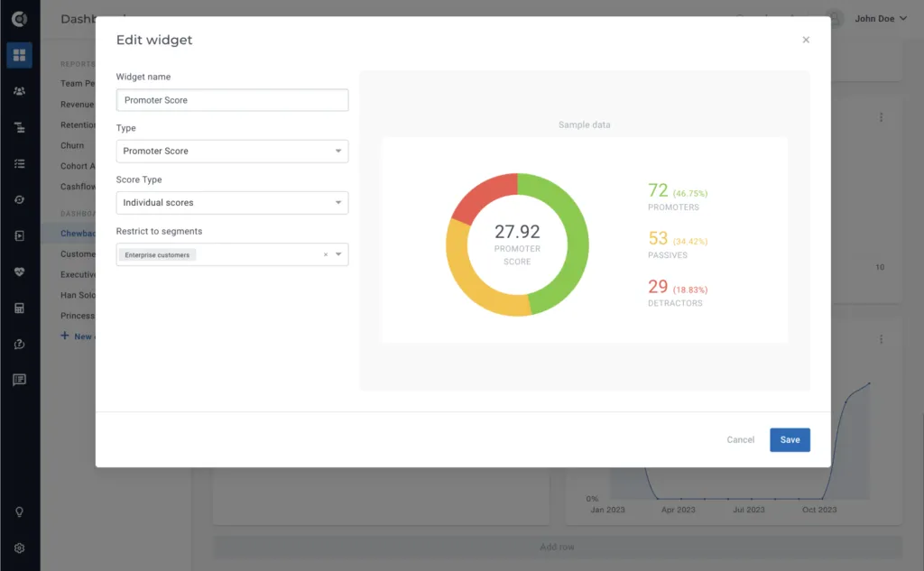Open the dashboards grid icon in sidebar
The image size is (924, 571).
20,55
